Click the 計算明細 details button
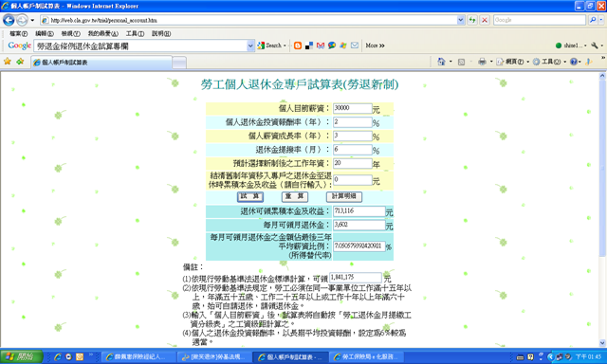The width and height of the screenshot is (607, 364). tap(343, 196)
